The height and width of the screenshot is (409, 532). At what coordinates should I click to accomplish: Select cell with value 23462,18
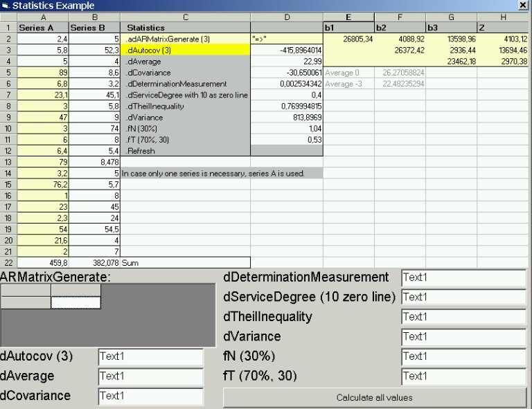pos(452,62)
